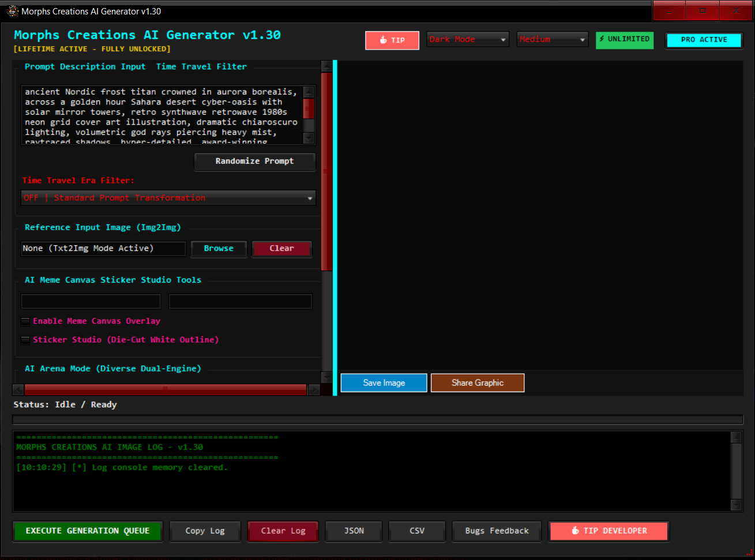Click the app icon in the title bar

click(13, 11)
